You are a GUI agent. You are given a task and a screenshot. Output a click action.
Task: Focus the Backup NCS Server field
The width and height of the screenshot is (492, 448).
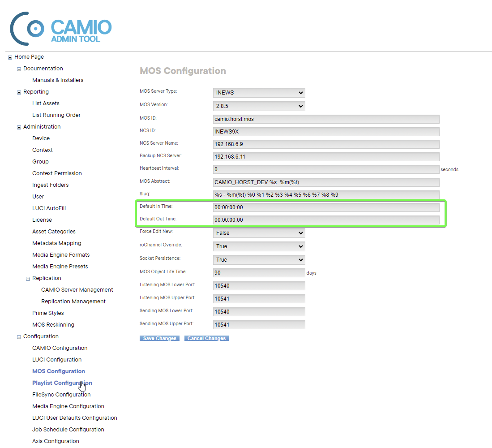click(326, 157)
